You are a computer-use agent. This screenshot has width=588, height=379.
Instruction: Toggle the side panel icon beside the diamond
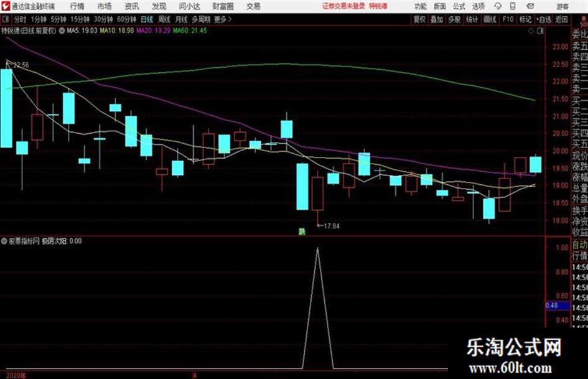tap(540, 31)
